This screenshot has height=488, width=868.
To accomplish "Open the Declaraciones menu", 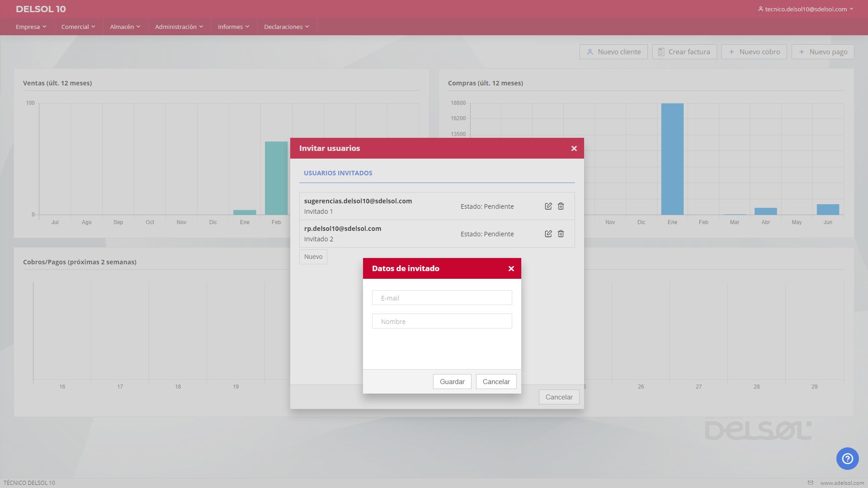I will pyautogui.click(x=286, y=27).
